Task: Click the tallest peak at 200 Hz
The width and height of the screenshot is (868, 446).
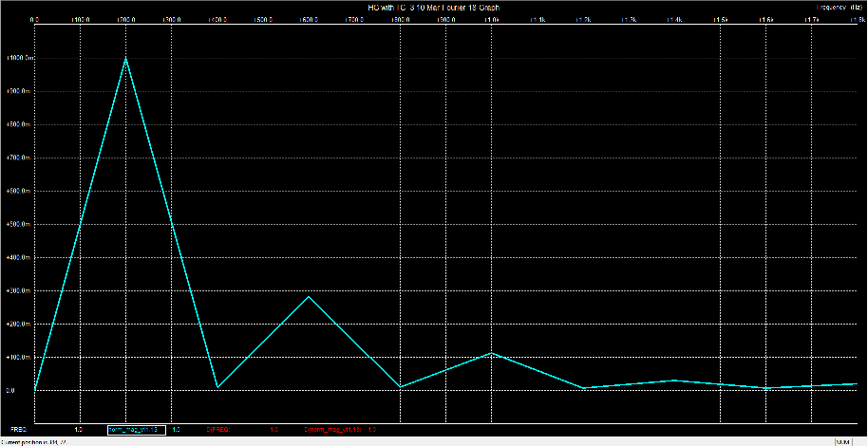Action: [125, 59]
